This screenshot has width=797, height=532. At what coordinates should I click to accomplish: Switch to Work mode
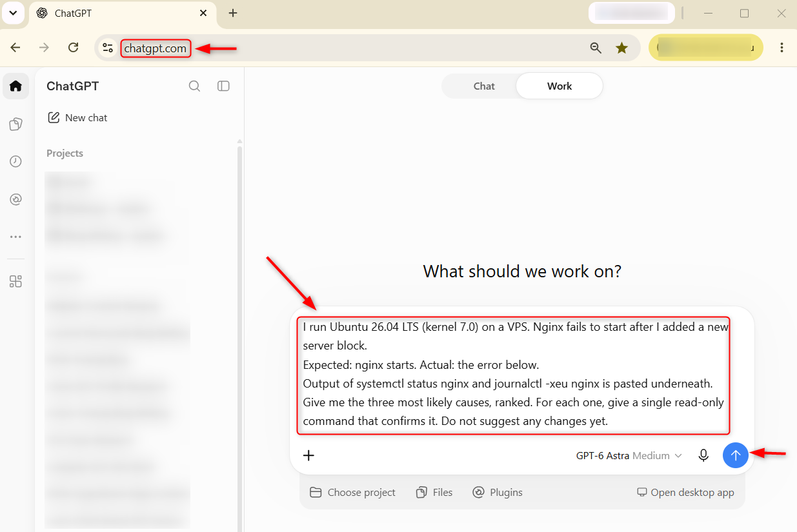click(x=560, y=86)
